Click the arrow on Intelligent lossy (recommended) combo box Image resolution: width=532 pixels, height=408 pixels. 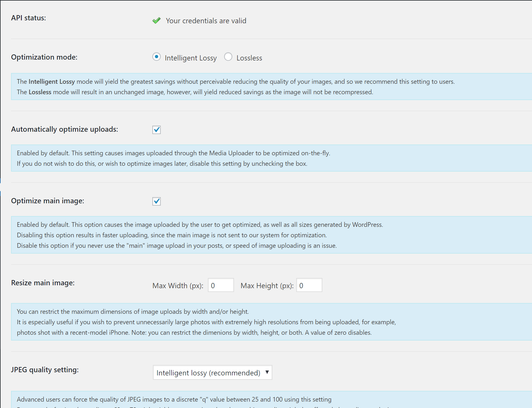(267, 372)
